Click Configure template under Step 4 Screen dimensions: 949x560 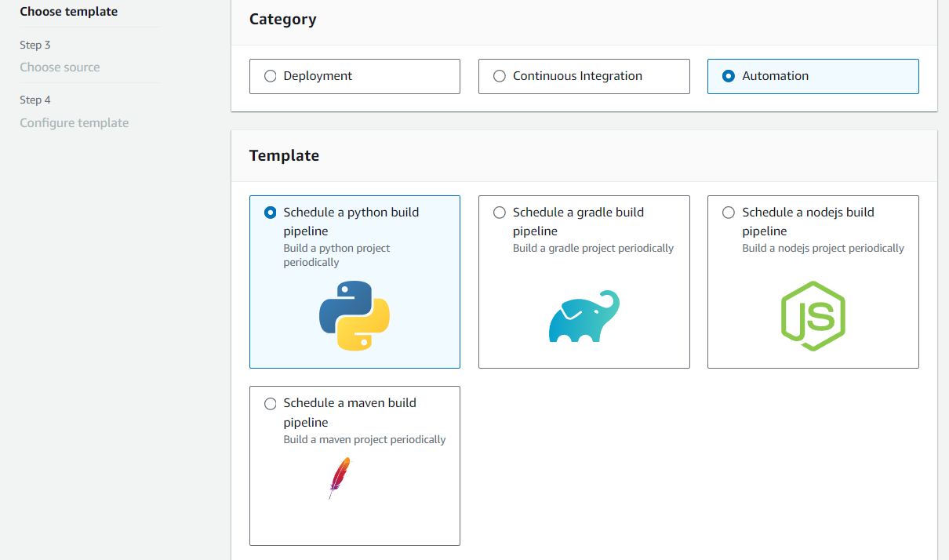coord(74,122)
